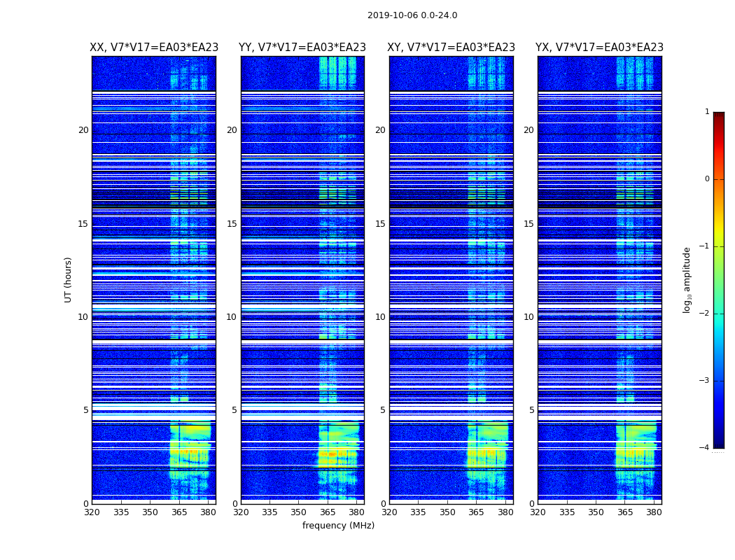Click the bright band at top of the YY spectrogram
Screen dimensions: 735x560
click(x=337, y=73)
